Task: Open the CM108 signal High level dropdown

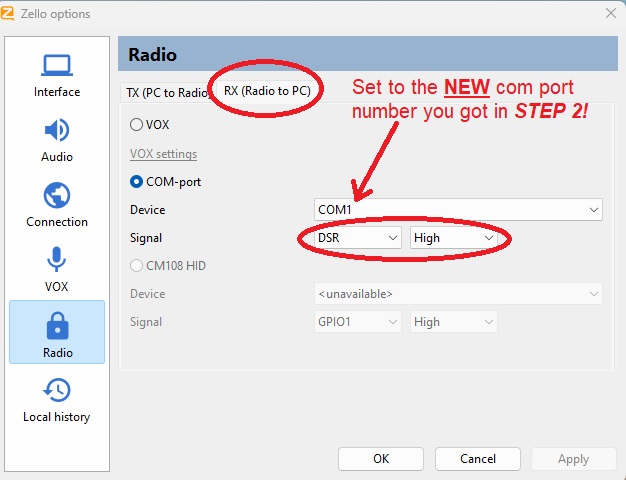Action: pos(454,322)
